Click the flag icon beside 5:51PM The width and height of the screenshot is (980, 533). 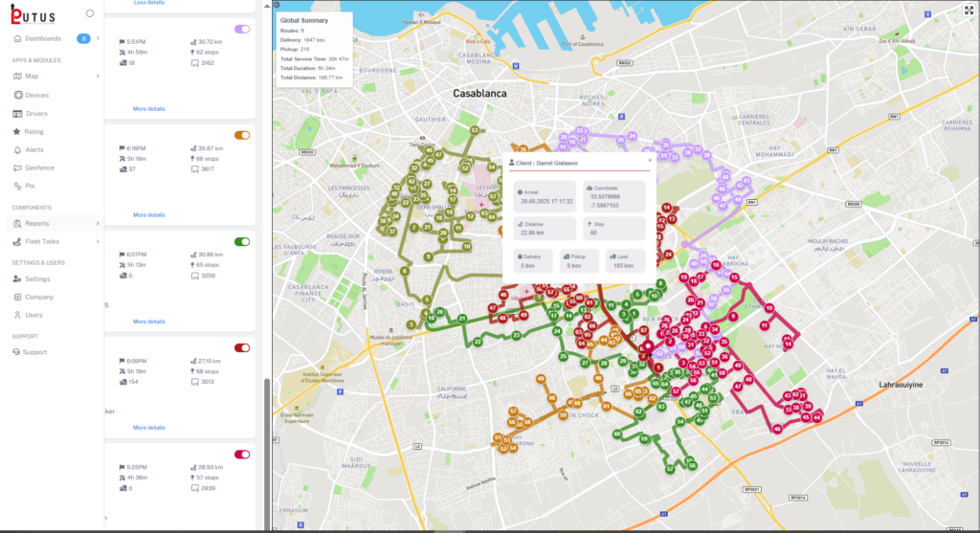pyautogui.click(x=122, y=42)
